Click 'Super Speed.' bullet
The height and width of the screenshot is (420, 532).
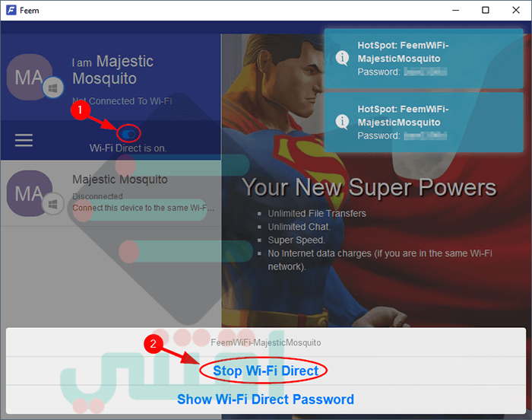[296, 240]
